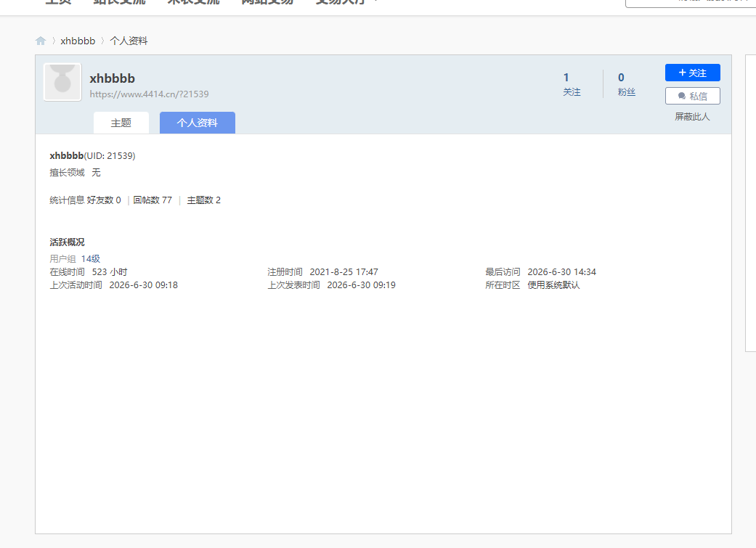
Task: Go to the forum home via the house icon
Action: tap(41, 41)
